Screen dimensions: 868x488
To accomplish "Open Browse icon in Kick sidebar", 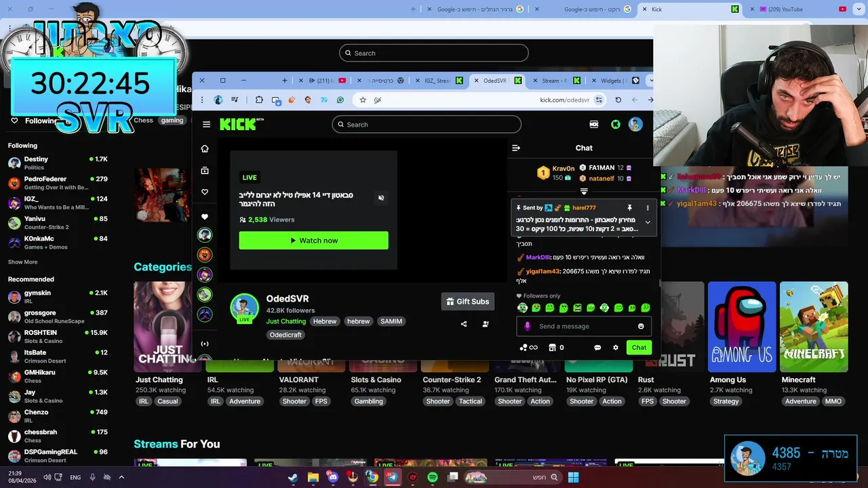I will (x=205, y=170).
